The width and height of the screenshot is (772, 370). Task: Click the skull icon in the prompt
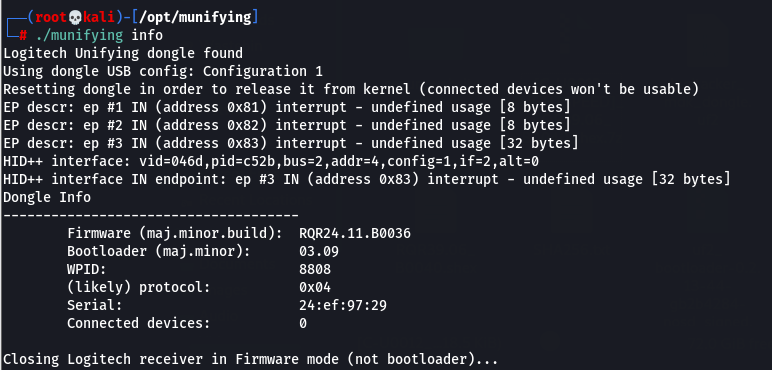coord(75,18)
